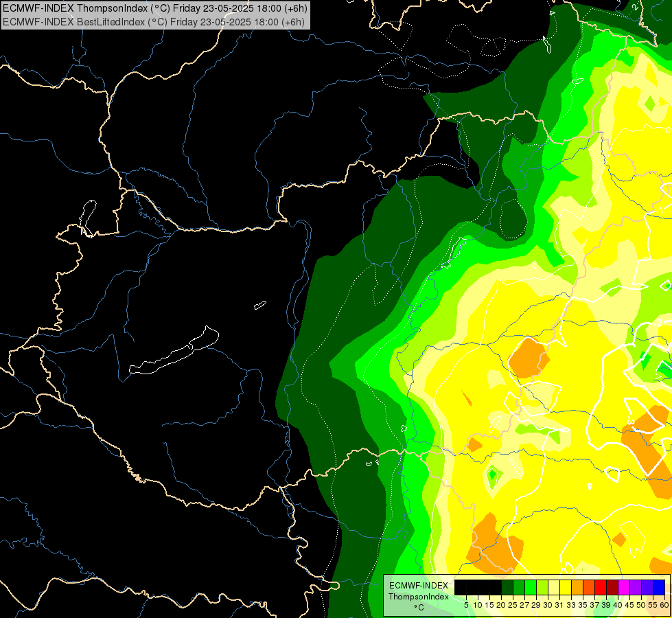672x618 pixels.
Task: Click the legend scale value 50
Action: pos(642,605)
